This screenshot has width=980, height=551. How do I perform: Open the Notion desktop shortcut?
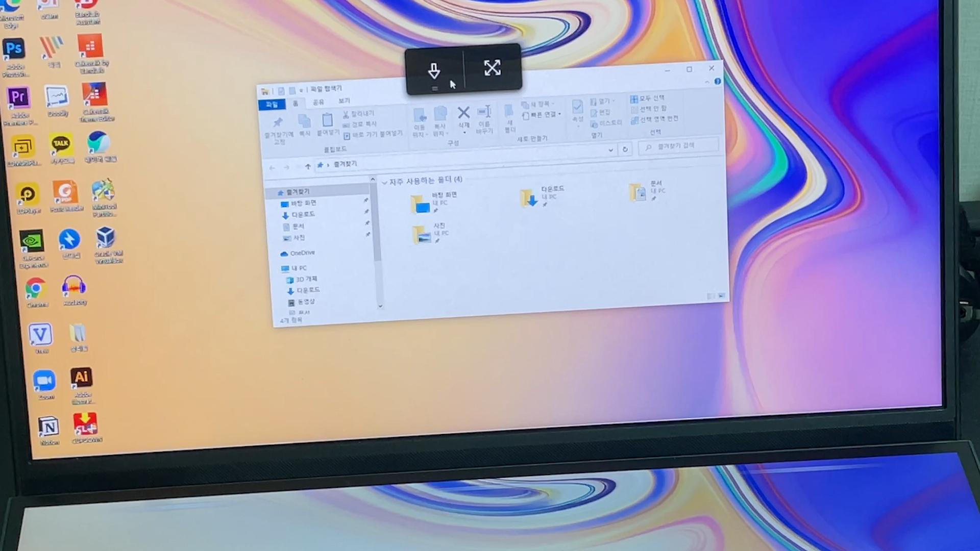pyautogui.click(x=49, y=427)
